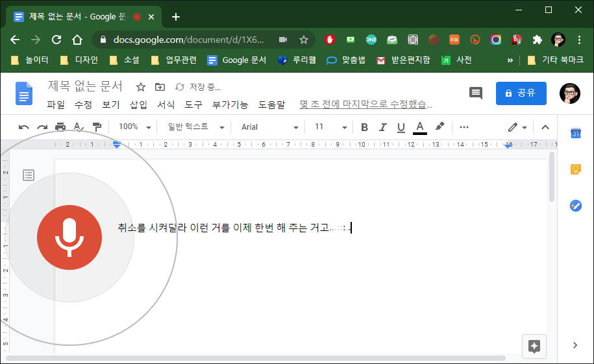
Task: Open the 놀이터 bookmark folder
Action: point(30,60)
